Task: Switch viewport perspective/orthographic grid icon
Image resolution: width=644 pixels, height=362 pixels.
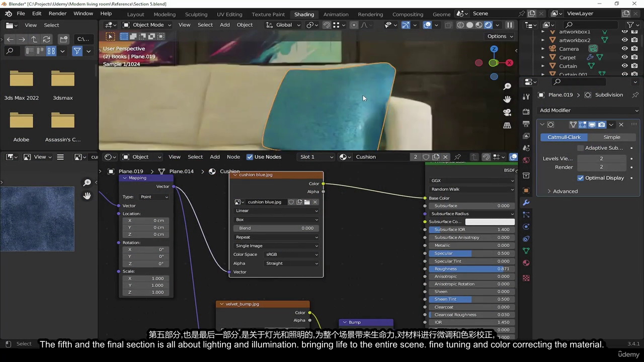Action: pos(507,125)
